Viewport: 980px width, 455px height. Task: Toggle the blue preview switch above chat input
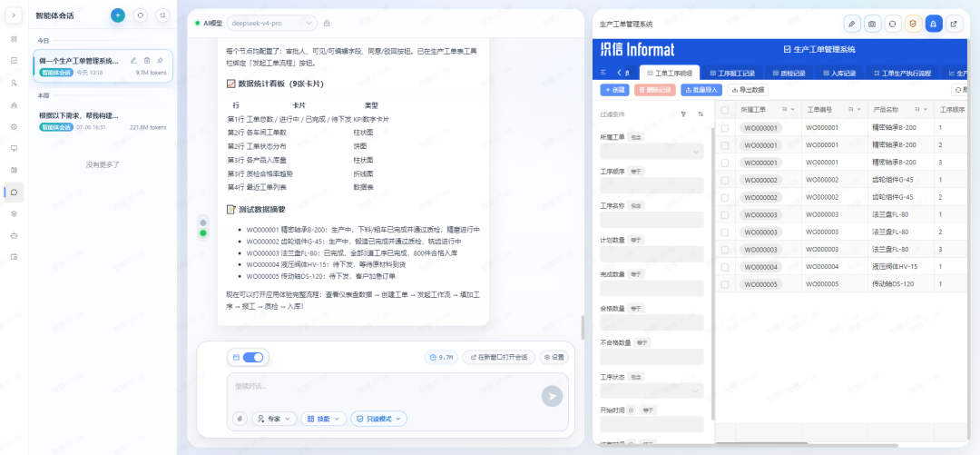point(252,357)
